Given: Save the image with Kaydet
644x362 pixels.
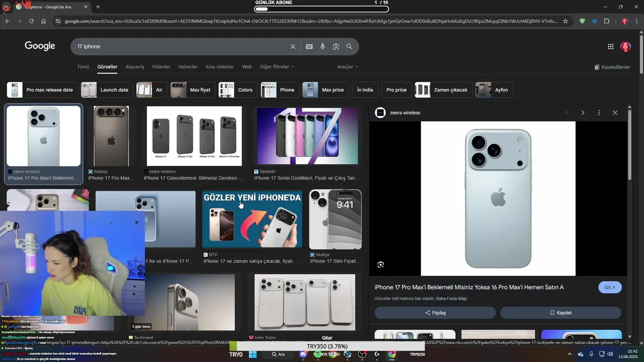Looking at the screenshot, I should 560,313.
